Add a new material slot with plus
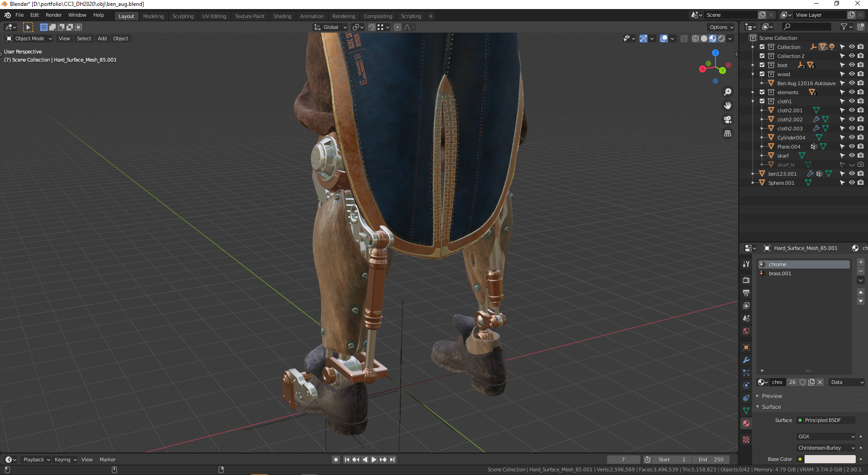 pos(861,262)
